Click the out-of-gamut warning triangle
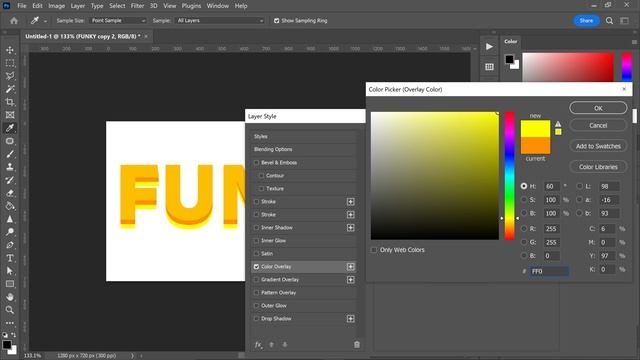The width and height of the screenshot is (640, 360). click(x=558, y=124)
